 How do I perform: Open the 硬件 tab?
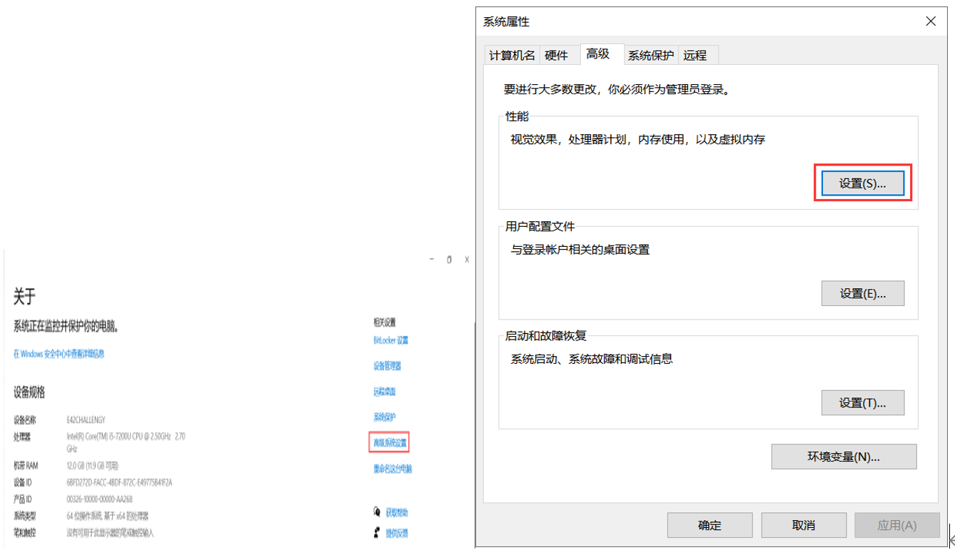pos(557,56)
